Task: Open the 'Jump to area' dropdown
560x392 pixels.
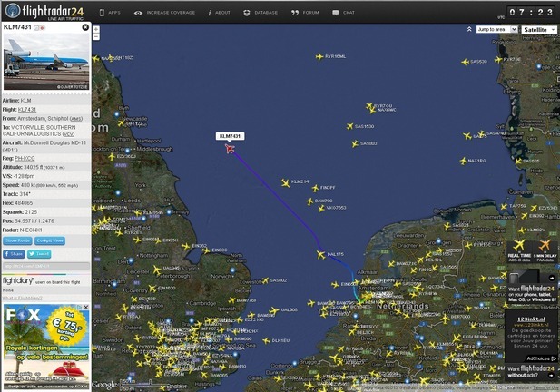Action: point(496,29)
